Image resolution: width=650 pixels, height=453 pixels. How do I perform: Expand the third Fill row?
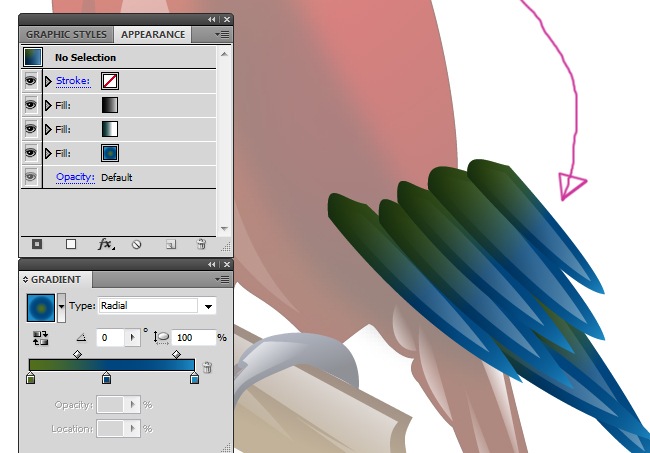[x=48, y=153]
